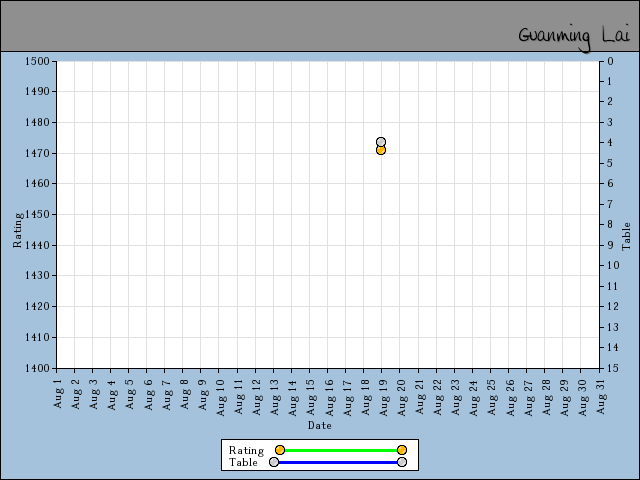Click the 'Aug 15' date axis label

(311, 398)
